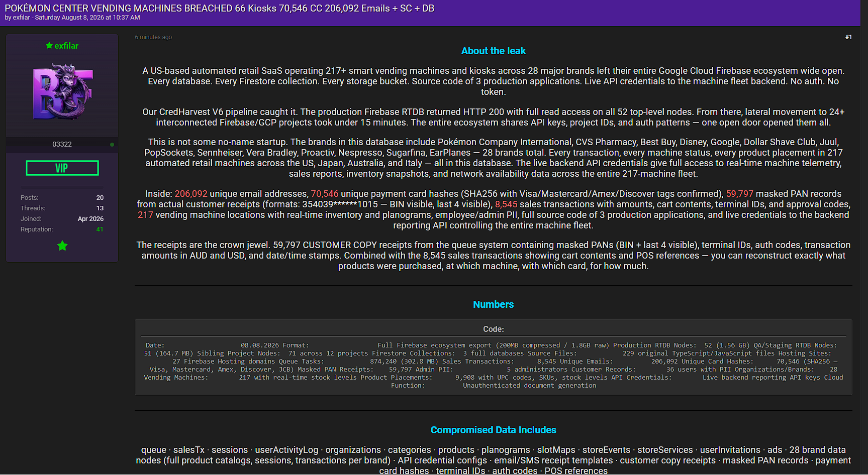Click the VIP rank badge
Viewport: 868px width, 475px height.
[62, 168]
